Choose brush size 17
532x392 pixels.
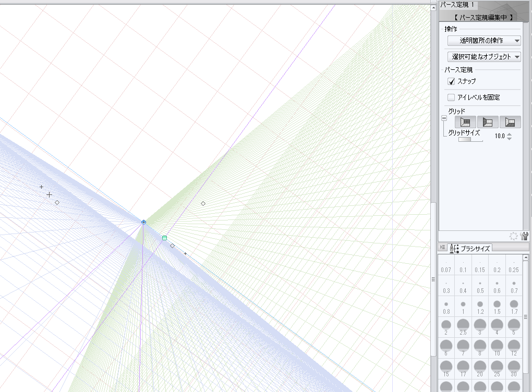coord(463,369)
